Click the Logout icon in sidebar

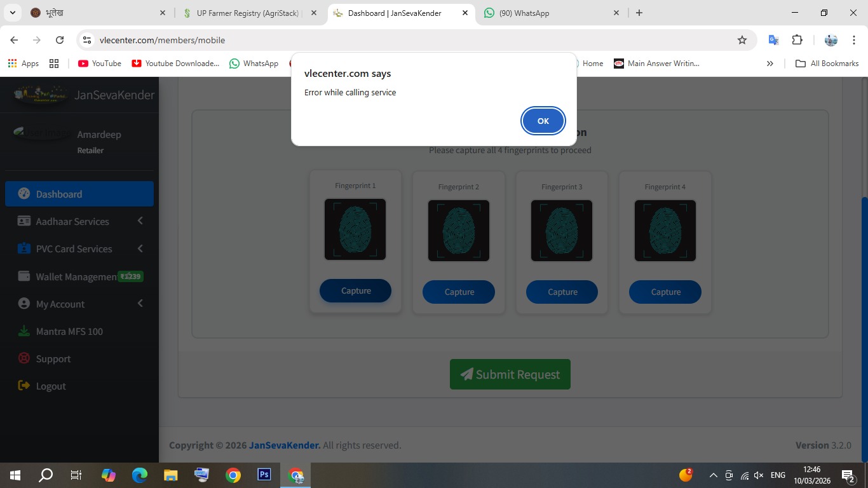click(x=24, y=386)
